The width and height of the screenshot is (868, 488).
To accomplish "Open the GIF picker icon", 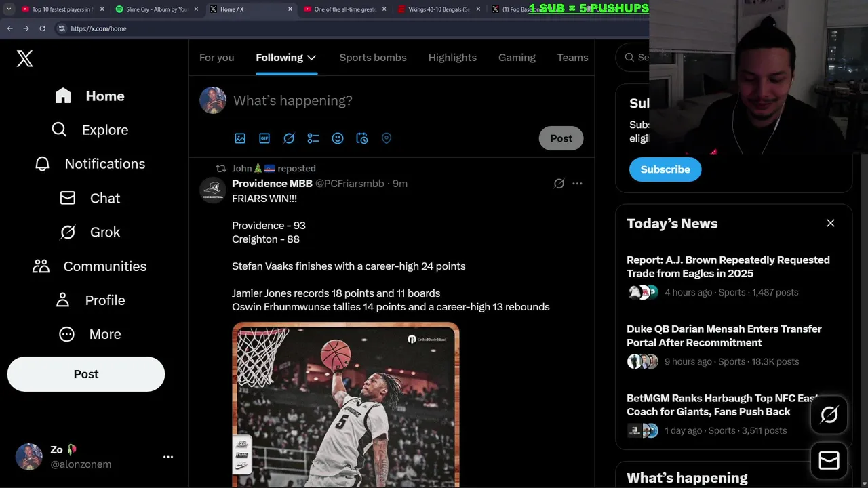I will (x=264, y=138).
